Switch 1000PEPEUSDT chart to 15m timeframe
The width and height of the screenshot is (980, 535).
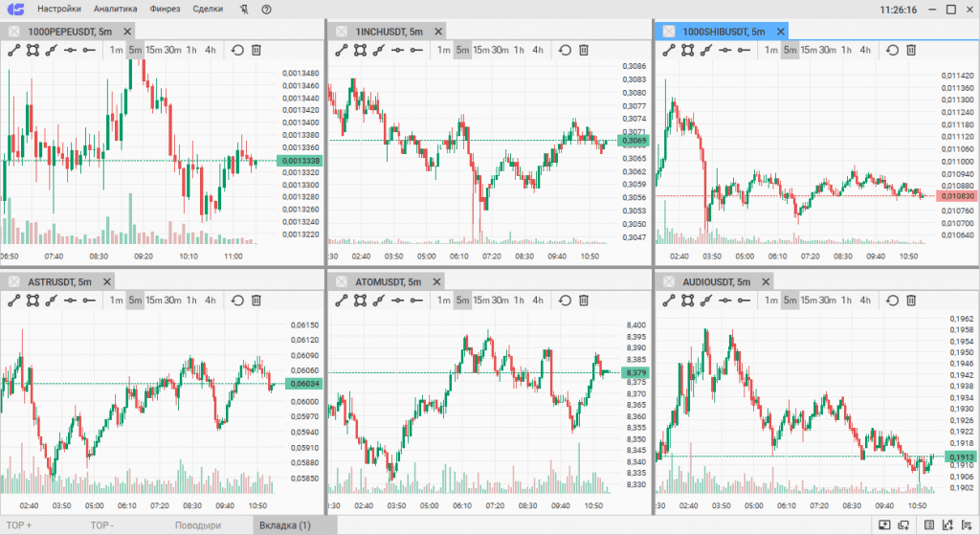(153, 50)
